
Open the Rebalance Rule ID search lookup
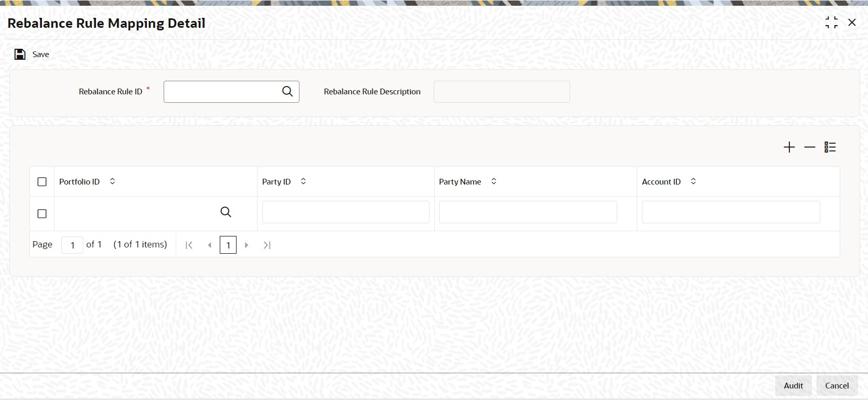pos(287,91)
